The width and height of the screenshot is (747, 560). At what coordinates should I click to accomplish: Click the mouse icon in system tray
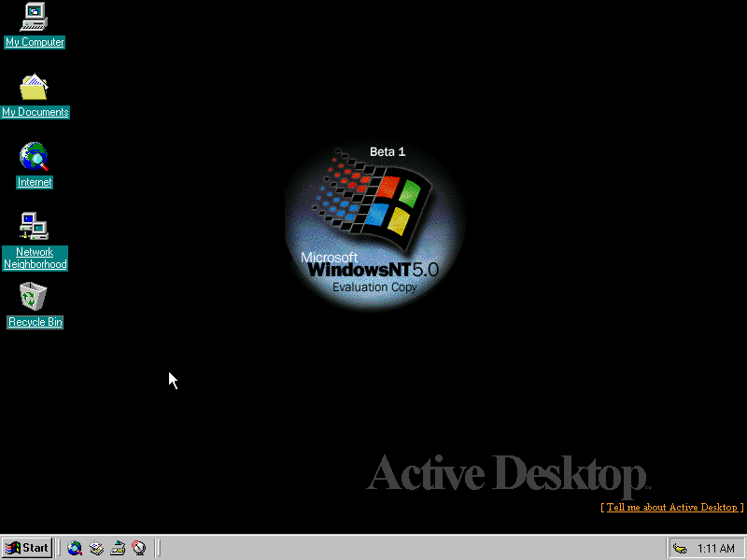pyautogui.click(x=681, y=548)
